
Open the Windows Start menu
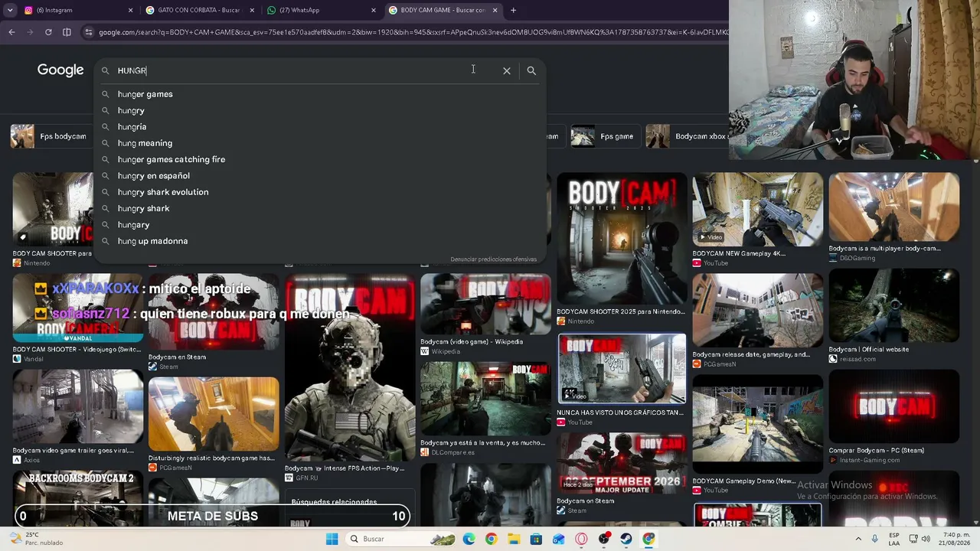tap(332, 539)
